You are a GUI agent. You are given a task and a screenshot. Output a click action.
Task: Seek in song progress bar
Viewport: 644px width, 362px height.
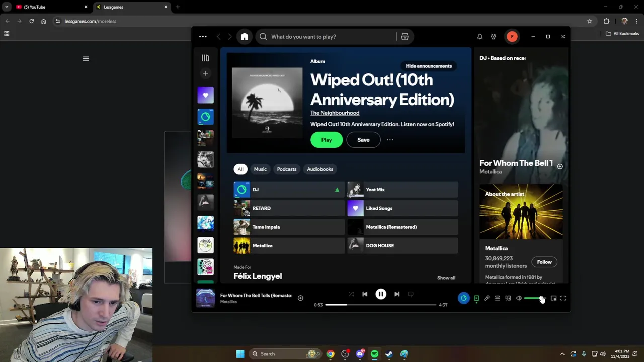tap(381, 305)
